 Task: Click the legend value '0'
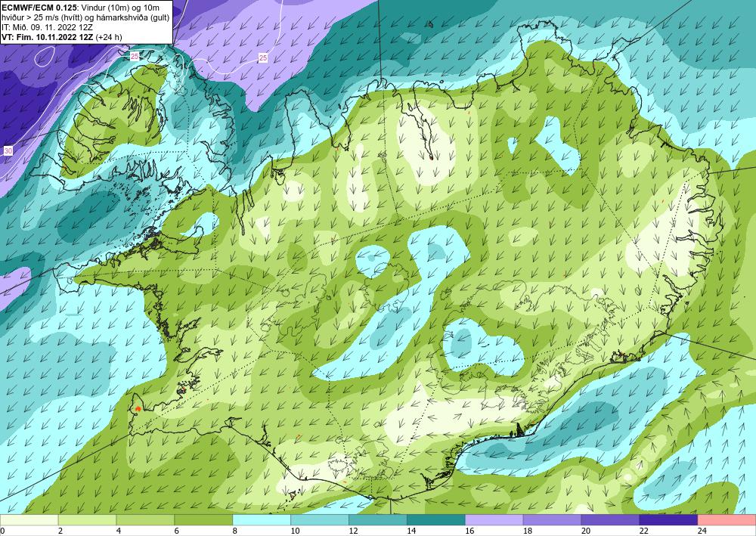click(x=2, y=531)
